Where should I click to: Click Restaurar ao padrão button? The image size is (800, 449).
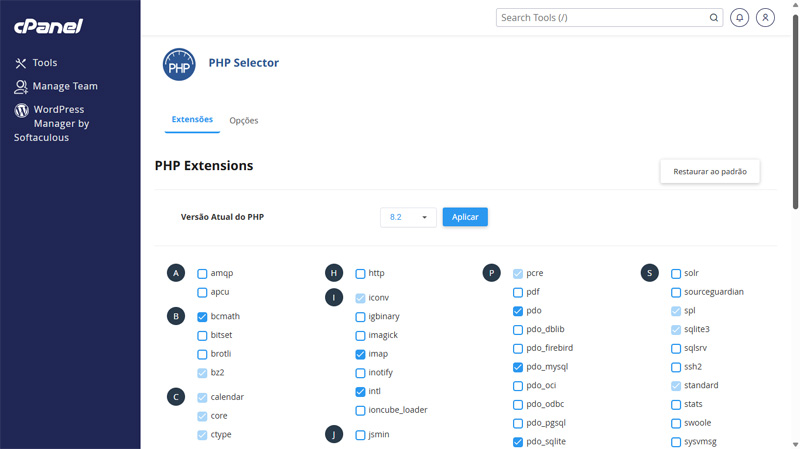point(710,171)
